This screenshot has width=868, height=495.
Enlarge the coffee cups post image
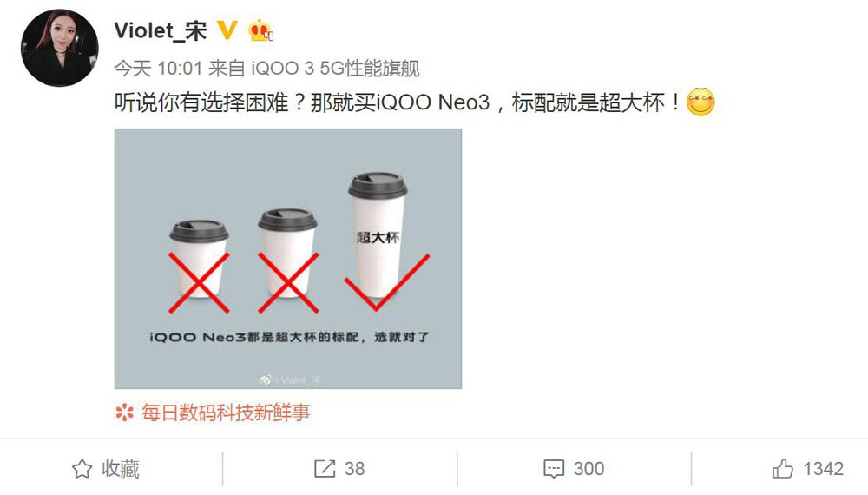(x=288, y=259)
